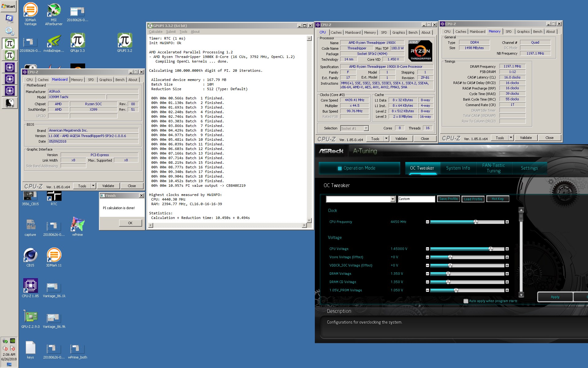Click the VDDCR_SOC Voltage (Offset) slider handle

click(450, 265)
